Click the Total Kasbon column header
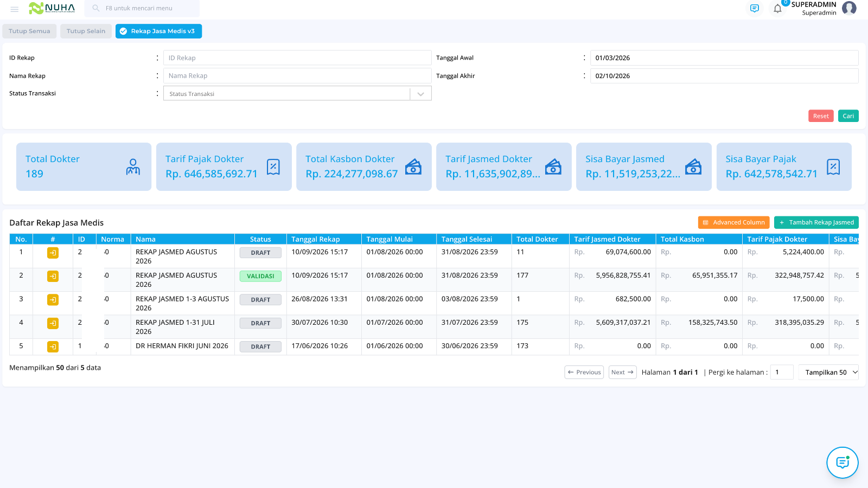Screen dimensions: 868x488 (x=699, y=239)
